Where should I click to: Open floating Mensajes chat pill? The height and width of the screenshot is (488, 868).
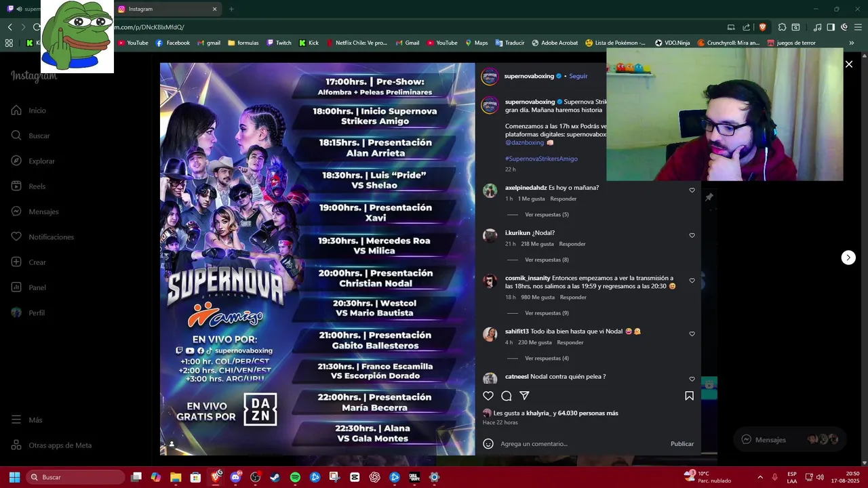click(x=790, y=440)
